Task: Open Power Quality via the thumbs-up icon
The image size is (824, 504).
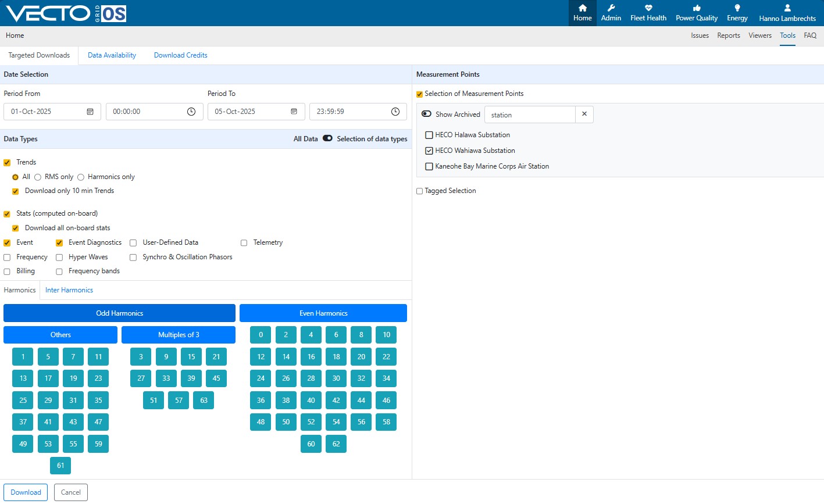Action: (x=697, y=8)
